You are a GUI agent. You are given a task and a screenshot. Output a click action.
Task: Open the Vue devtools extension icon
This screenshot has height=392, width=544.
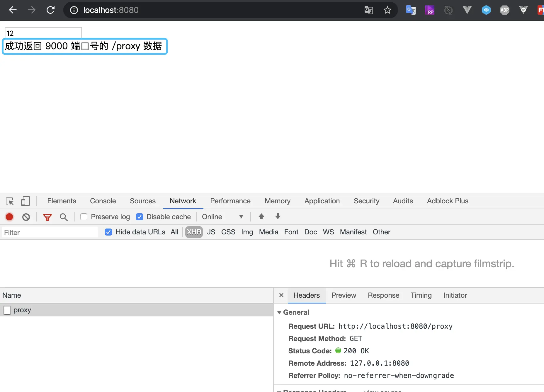(x=467, y=10)
